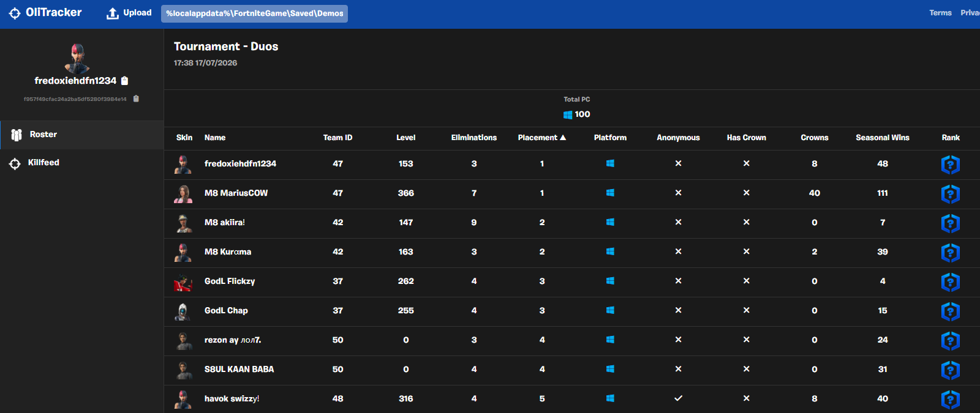Click the Upload button
Viewport: 980px width, 413px height.
(x=129, y=13)
